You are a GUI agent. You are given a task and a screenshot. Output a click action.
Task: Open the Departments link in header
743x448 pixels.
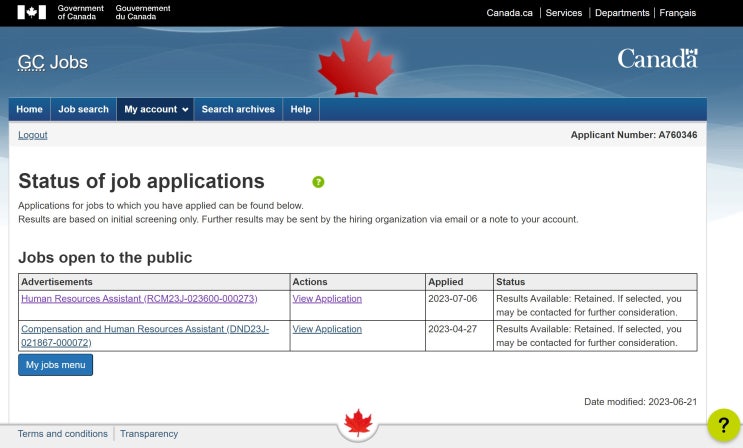[621, 13]
